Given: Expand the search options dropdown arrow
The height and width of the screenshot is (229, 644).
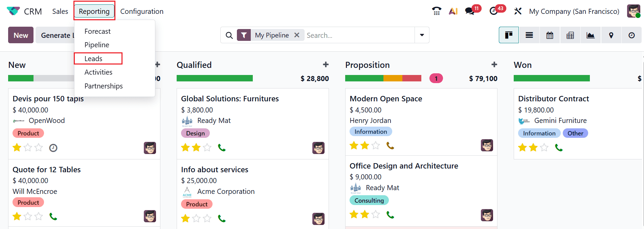Looking at the screenshot, I should (422, 35).
